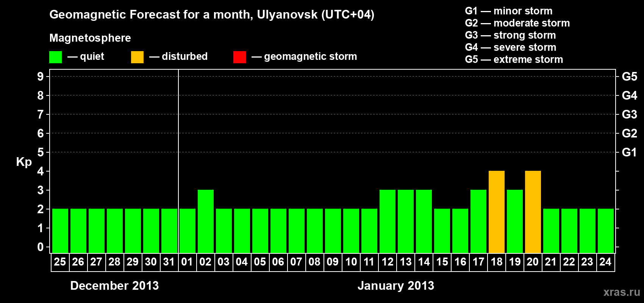This screenshot has height=303, width=644.
Task: Click date label 09 on axis
Action: coord(333,262)
